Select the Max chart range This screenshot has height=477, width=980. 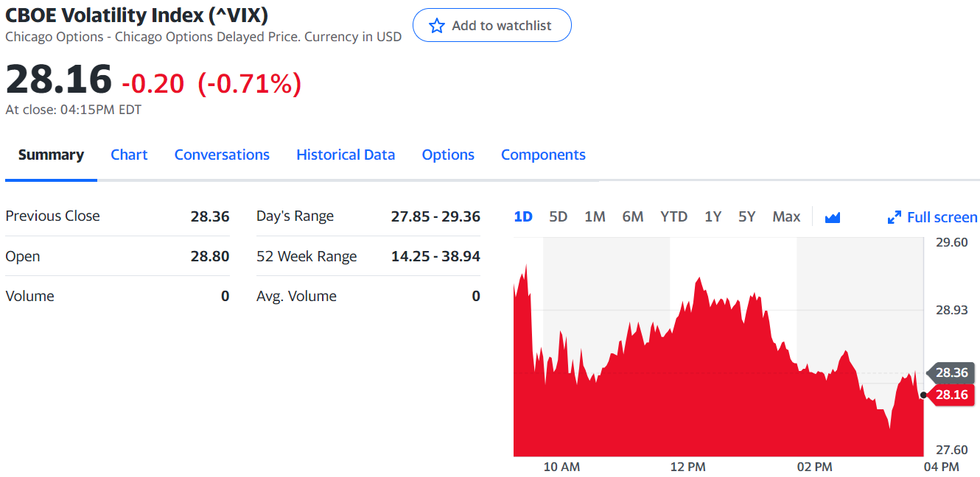coord(786,216)
